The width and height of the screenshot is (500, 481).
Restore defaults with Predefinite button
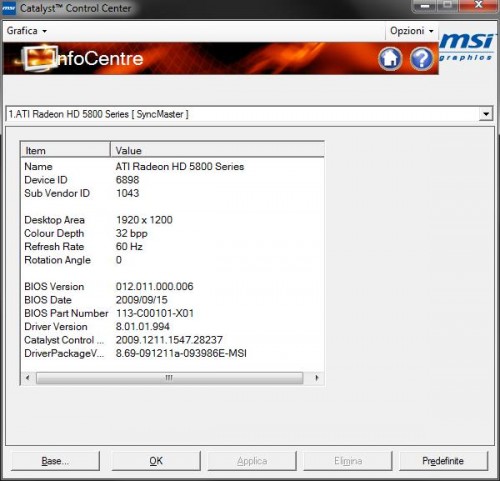tap(443, 461)
